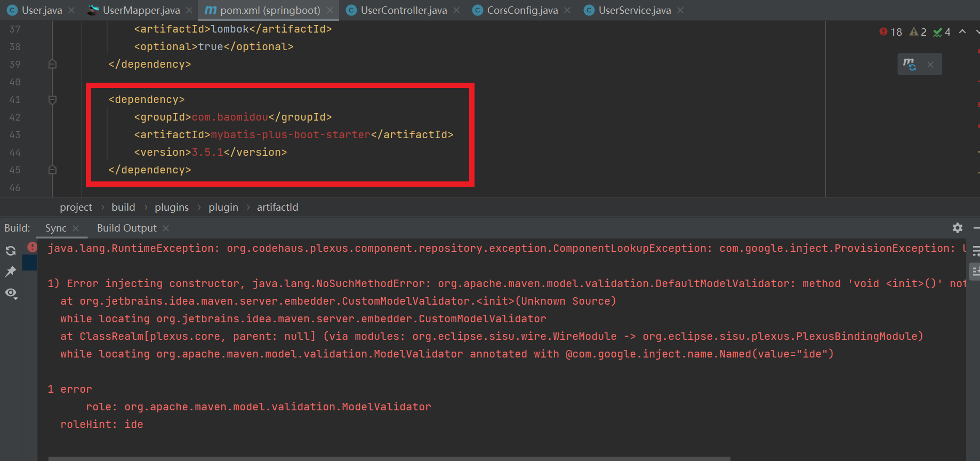Screen dimensions: 980x461
Task: Close the UserMapper.java tab
Action: [189, 10]
